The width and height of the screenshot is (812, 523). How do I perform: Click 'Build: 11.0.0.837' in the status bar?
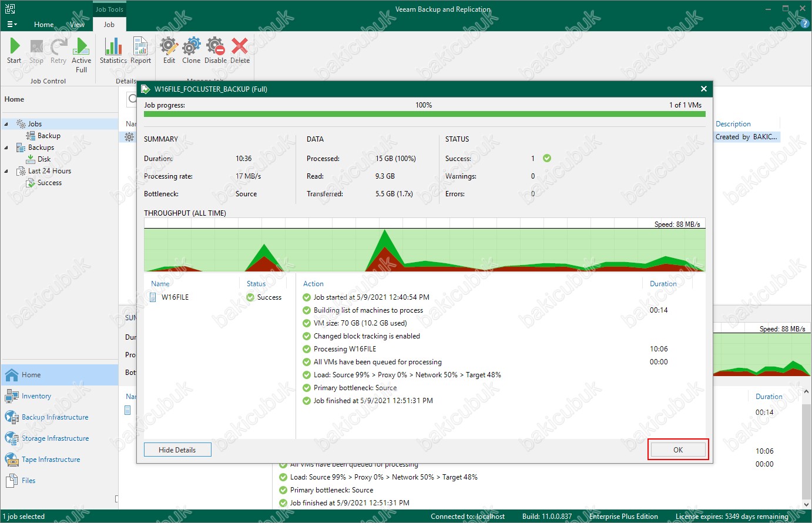pos(547,517)
